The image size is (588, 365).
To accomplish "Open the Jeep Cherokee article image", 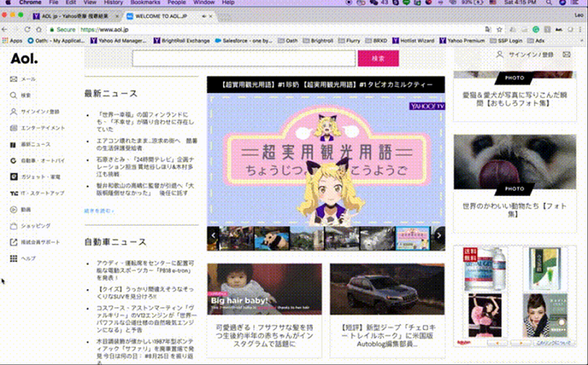I will pyautogui.click(x=387, y=289).
